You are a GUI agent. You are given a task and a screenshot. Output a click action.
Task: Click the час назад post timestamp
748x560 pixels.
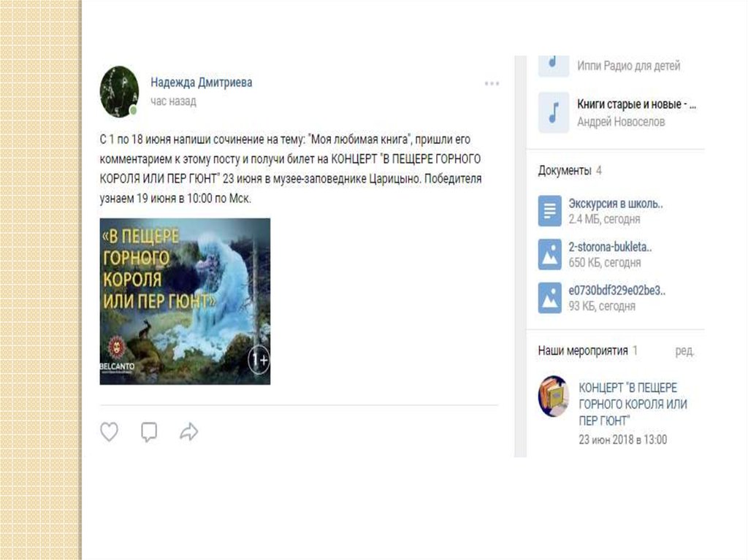tap(173, 101)
